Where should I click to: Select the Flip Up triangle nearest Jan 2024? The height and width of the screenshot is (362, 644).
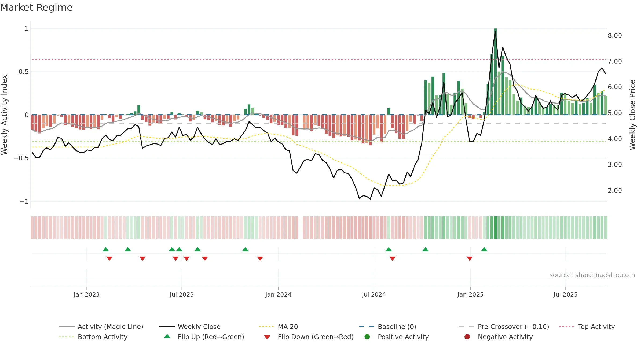(245, 249)
